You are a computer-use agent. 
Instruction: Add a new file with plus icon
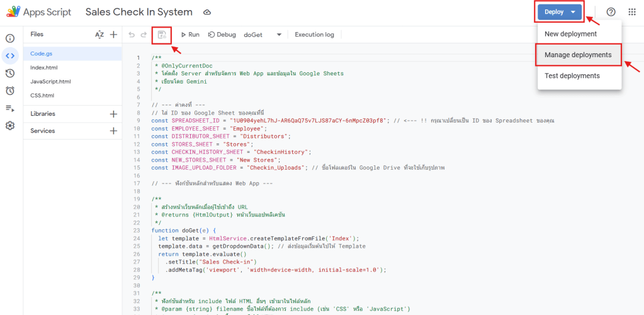[x=113, y=35]
